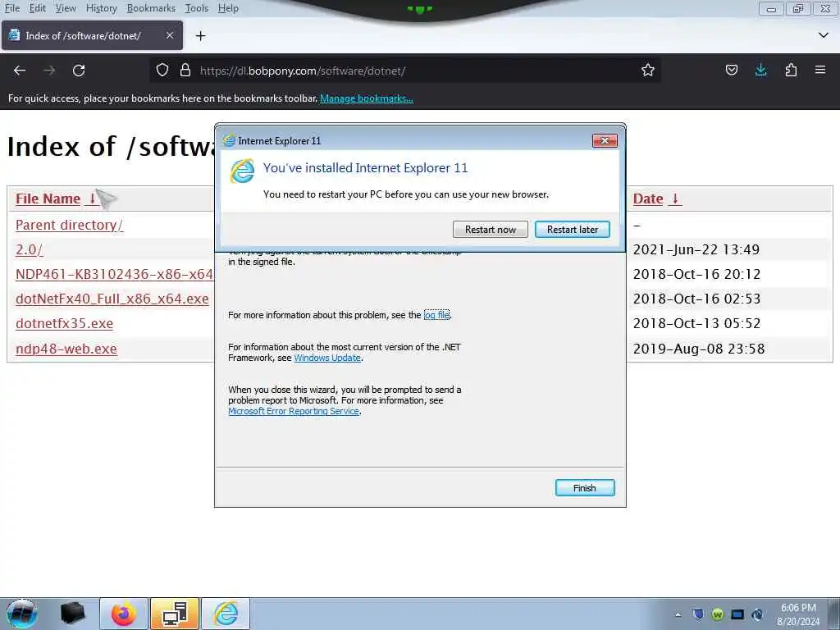The height and width of the screenshot is (630, 840).
Task: Click the 2018-Oct-13 05:52 date
Action: pos(696,323)
